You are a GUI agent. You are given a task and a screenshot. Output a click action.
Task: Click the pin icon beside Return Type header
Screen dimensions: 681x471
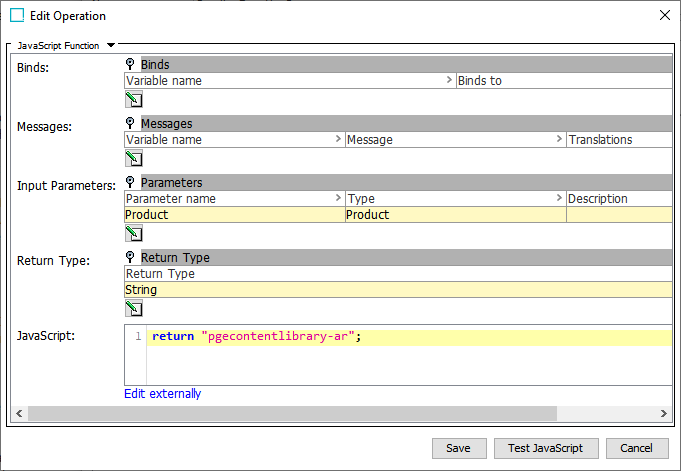130,257
